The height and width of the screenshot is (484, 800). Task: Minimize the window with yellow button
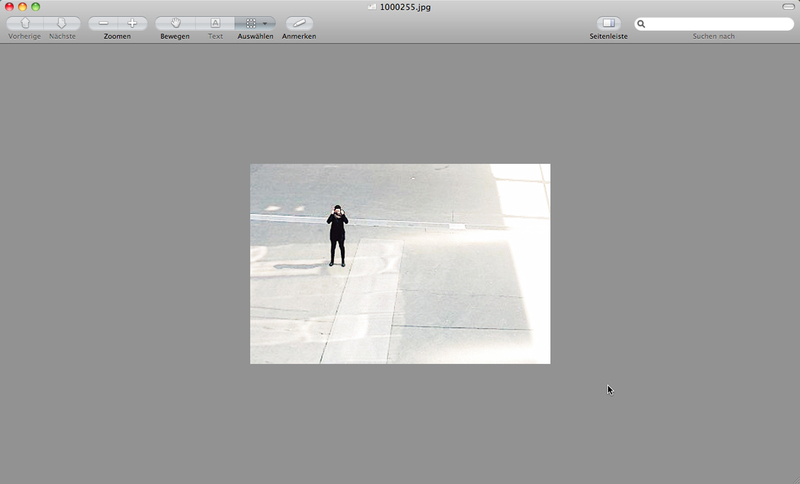pyautogui.click(x=22, y=7)
